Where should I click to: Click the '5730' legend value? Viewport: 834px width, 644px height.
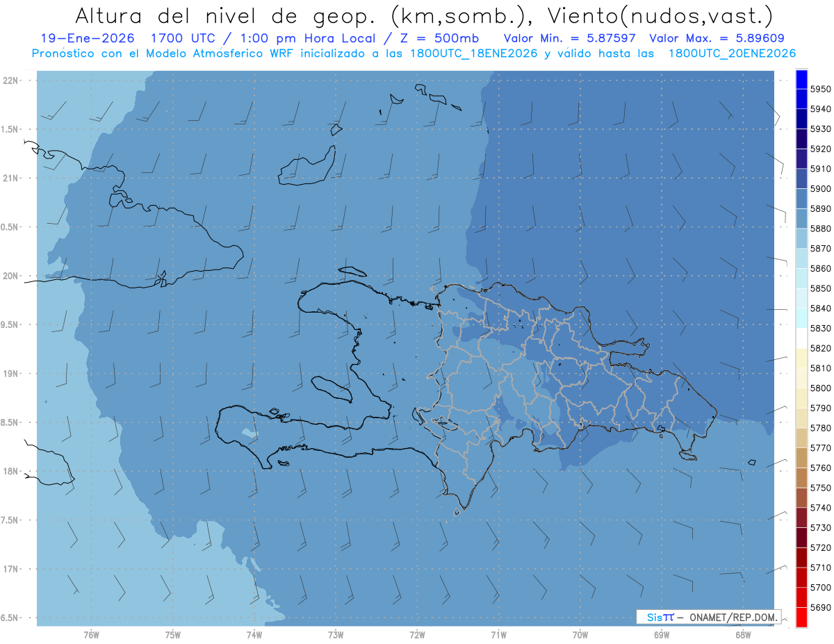point(821,528)
